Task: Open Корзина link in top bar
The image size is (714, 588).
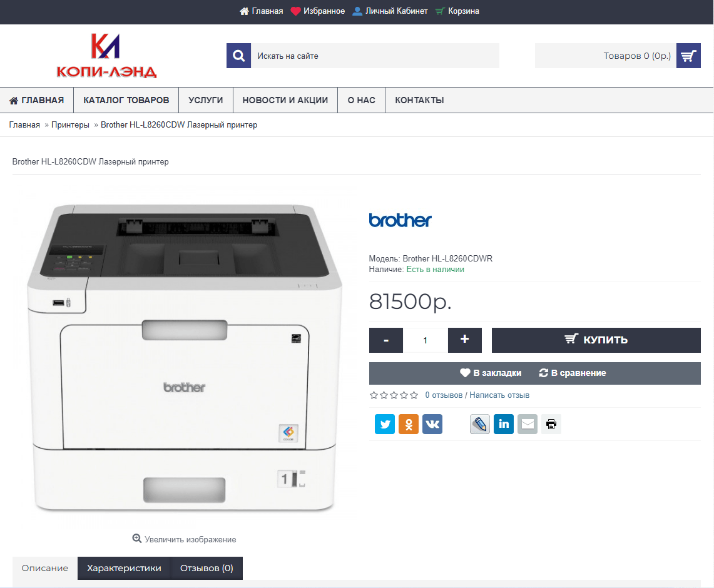Action: 457,11
